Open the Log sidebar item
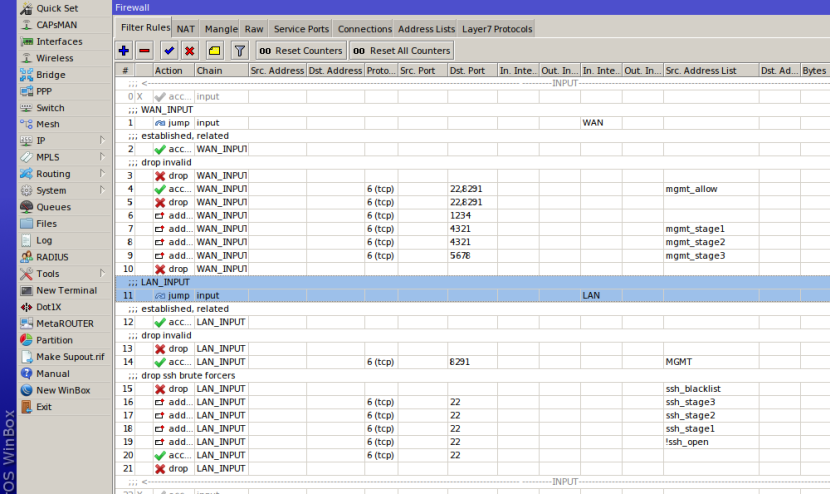The width and height of the screenshot is (830, 494). pos(44,240)
